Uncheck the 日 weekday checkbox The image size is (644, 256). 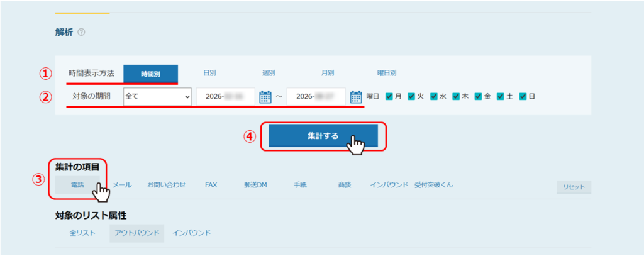coord(523,97)
